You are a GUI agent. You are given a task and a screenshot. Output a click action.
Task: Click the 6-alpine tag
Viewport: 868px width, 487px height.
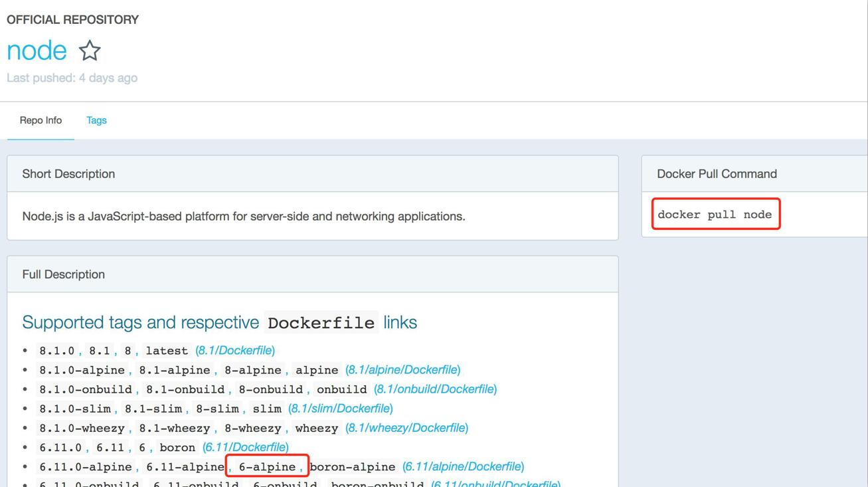[x=267, y=467]
